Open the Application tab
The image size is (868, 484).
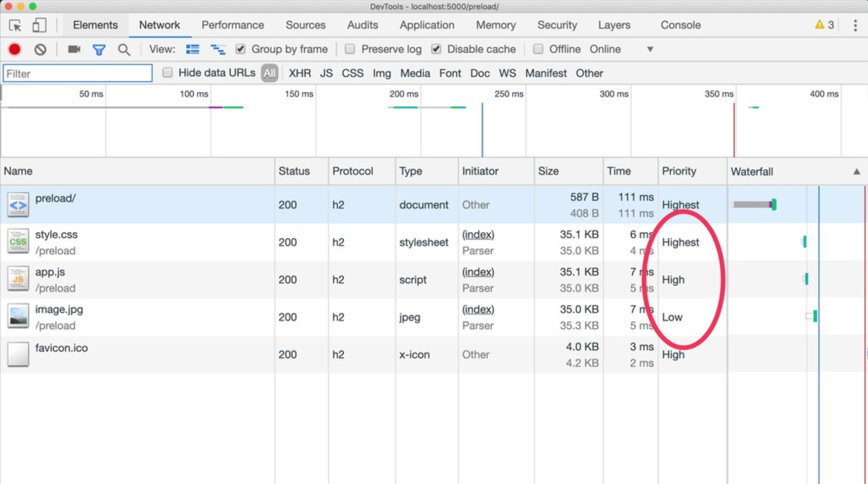tap(426, 25)
